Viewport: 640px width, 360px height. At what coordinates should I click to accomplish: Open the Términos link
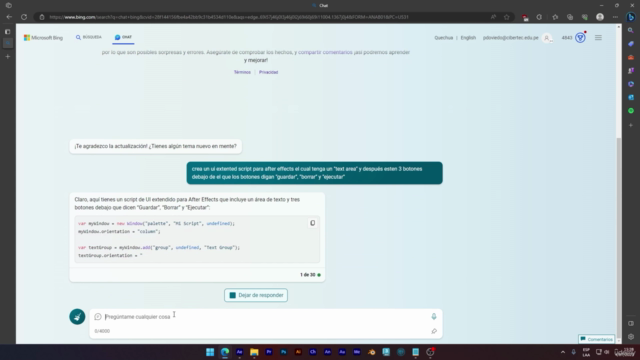pos(242,72)
